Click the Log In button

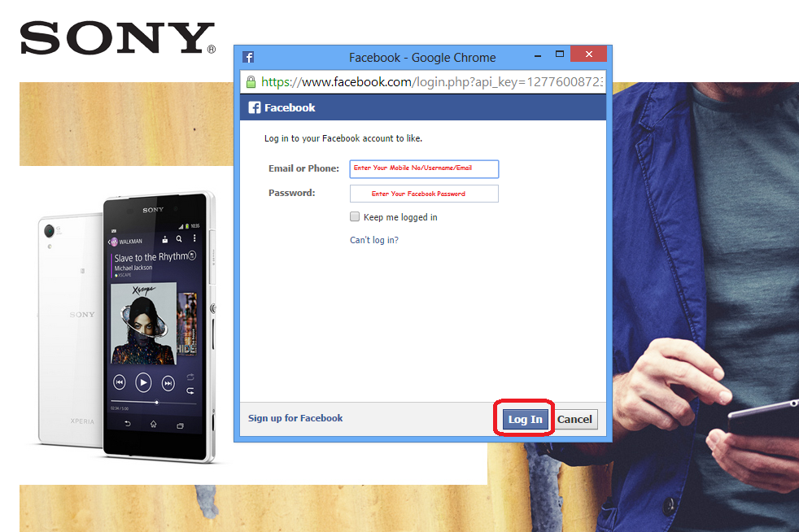(525, 419)
